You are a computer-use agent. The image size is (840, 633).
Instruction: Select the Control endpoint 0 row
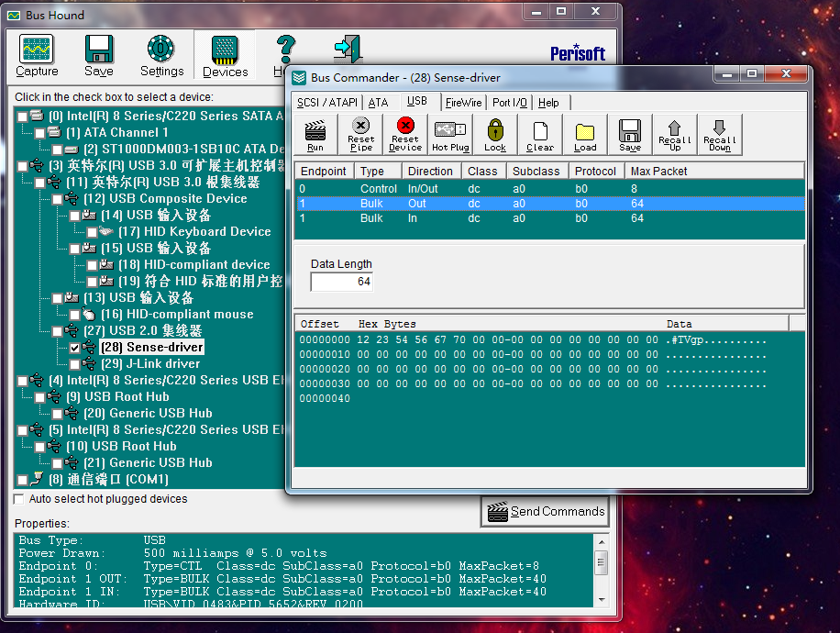549,189
